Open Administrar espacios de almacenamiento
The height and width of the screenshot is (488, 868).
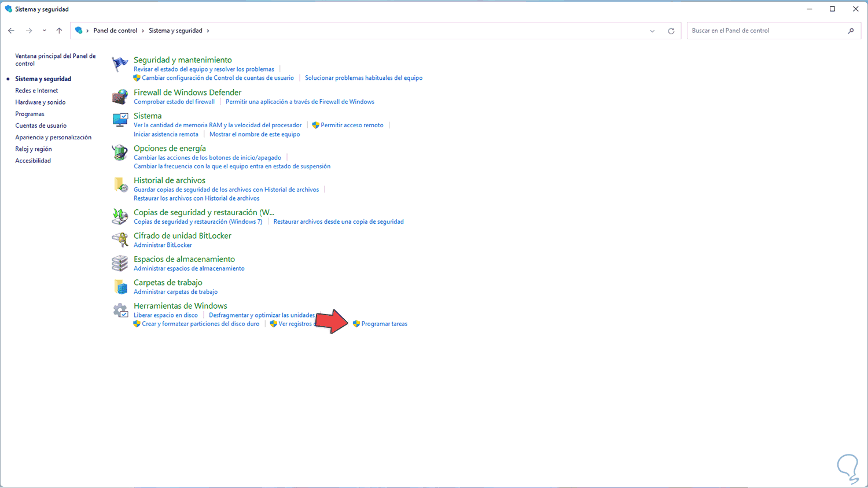point(189,269)
